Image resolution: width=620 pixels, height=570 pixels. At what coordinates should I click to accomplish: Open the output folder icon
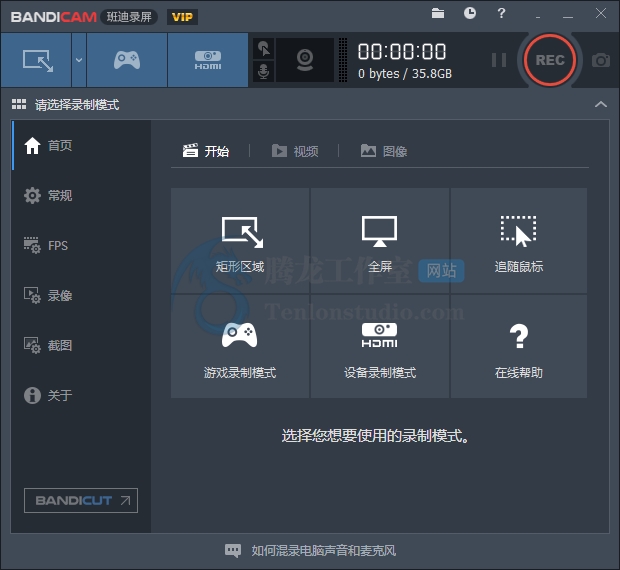438,13
